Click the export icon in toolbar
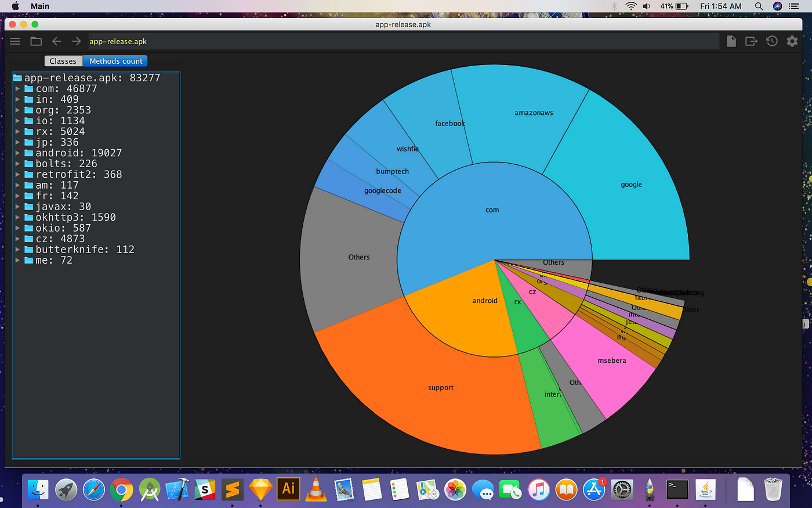 pyautogui.click(x=751, y=41)
